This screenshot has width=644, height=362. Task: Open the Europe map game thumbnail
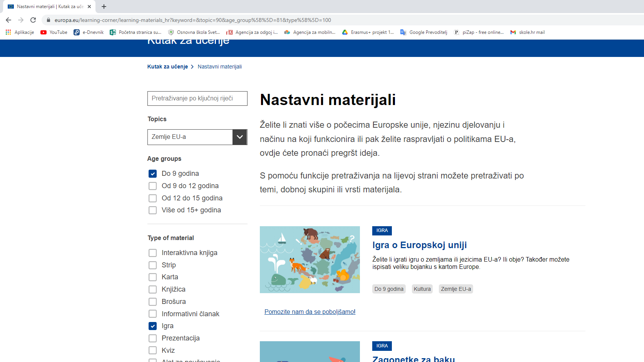click(x=309, y=260)
